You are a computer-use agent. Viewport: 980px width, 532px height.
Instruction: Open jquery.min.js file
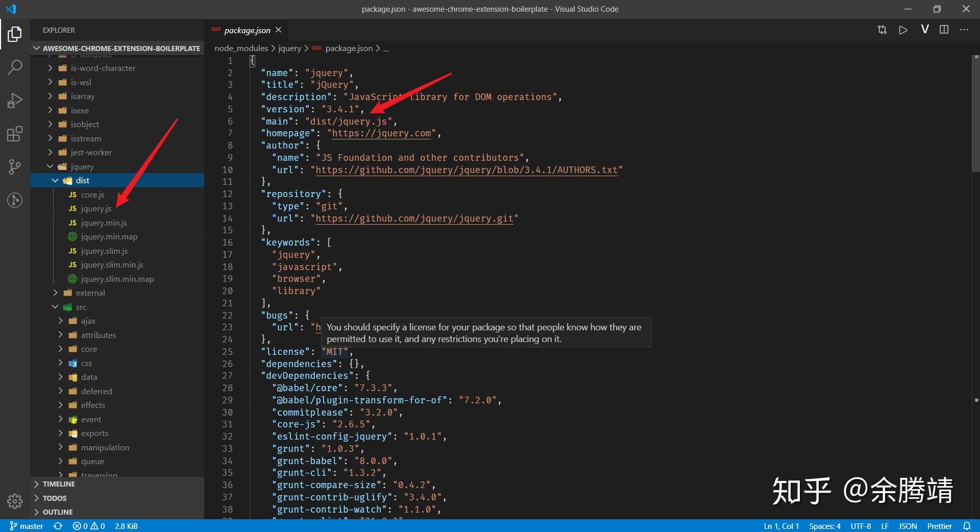tap(117, 223)
